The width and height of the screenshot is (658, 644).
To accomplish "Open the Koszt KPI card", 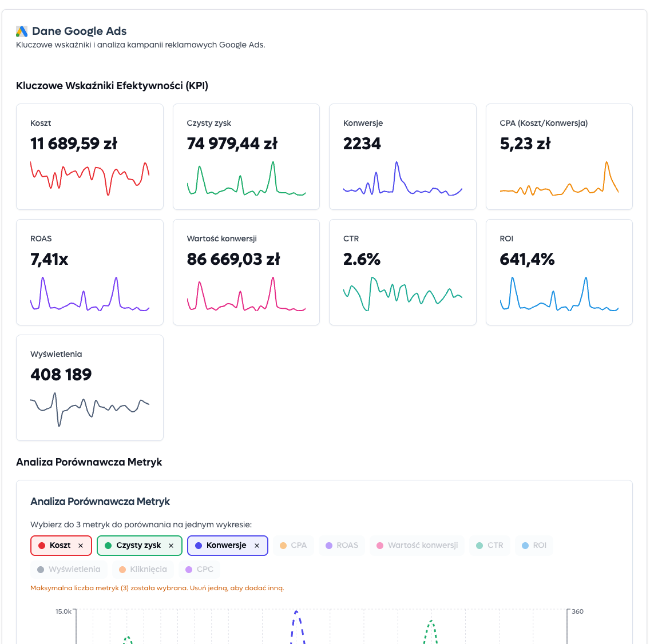I will [x=90, y=156].
